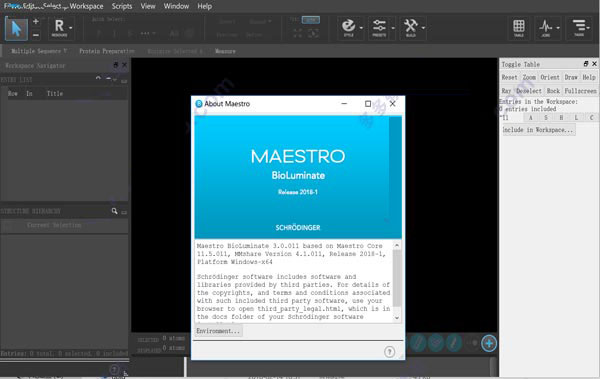Maximize the About Maestro dialog

368,104
